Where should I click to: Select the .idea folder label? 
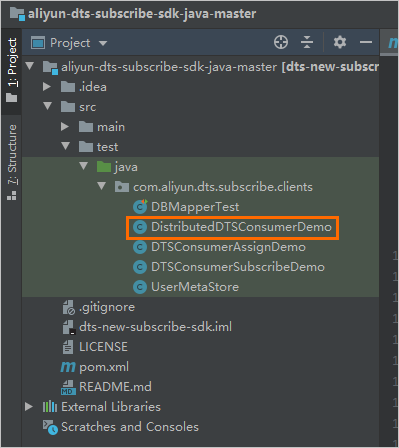[93, 87]
